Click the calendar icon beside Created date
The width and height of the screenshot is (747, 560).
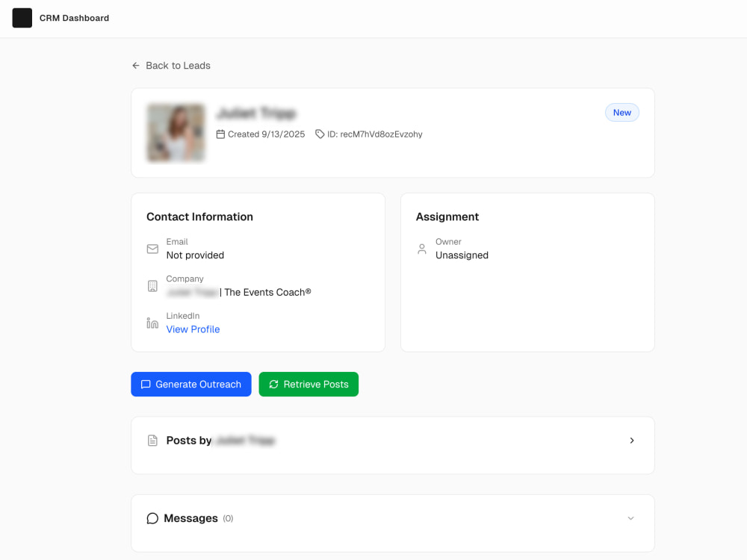pos(220,134)
